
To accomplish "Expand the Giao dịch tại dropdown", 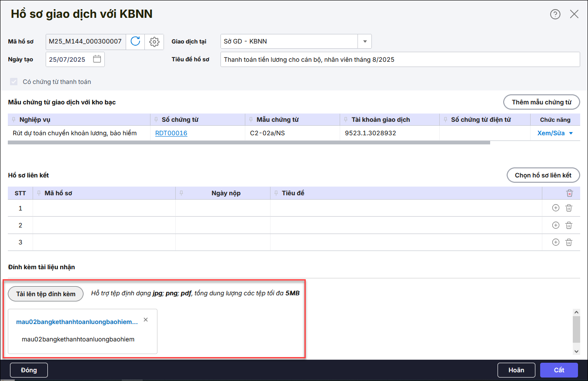I will pyautogui.click(x=364, y=42).
